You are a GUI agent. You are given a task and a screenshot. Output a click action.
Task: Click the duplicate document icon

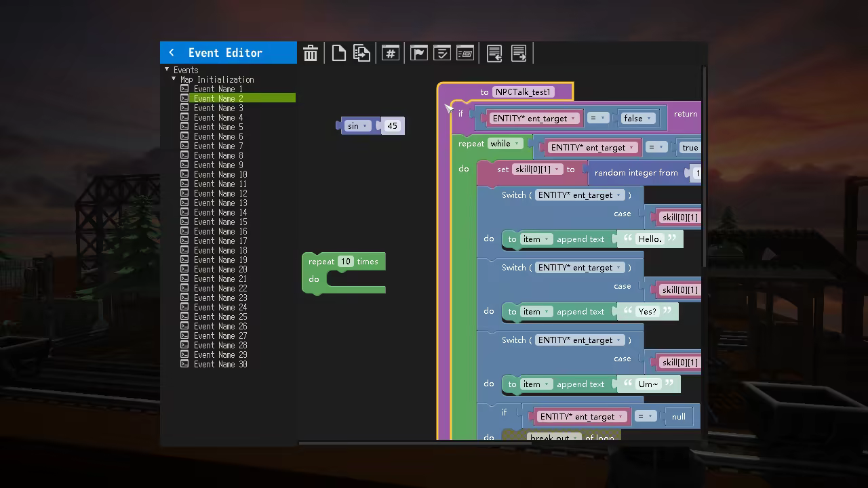pos(362,54)
